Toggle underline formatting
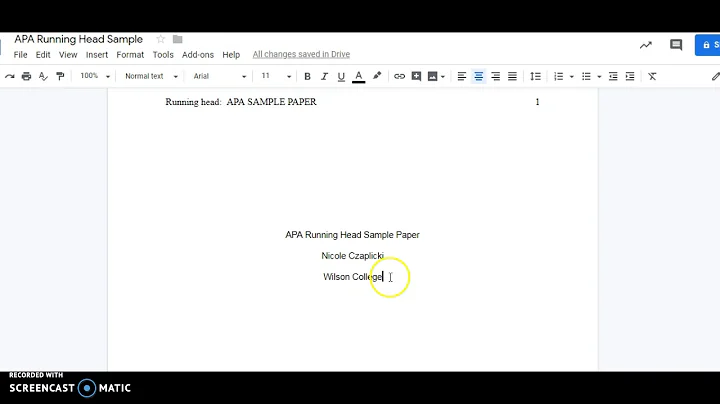The image size is (720, 404). (x=341, y=77)
